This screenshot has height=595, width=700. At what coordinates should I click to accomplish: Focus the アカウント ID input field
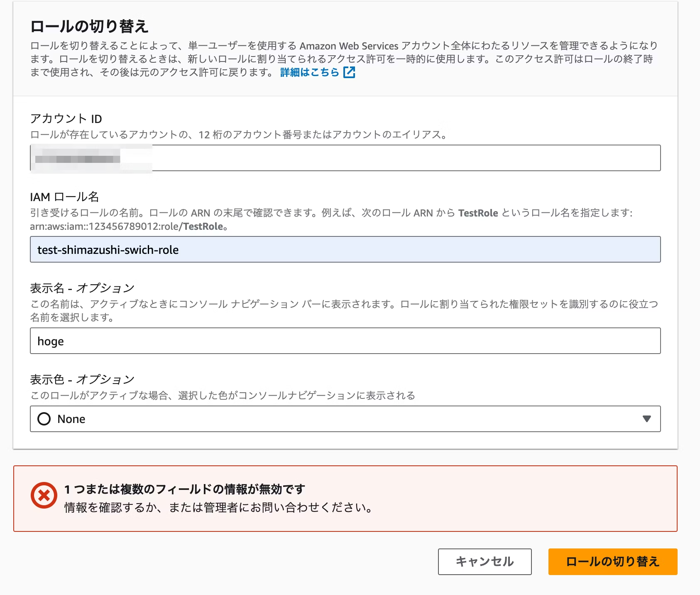[x=345, y=158]
